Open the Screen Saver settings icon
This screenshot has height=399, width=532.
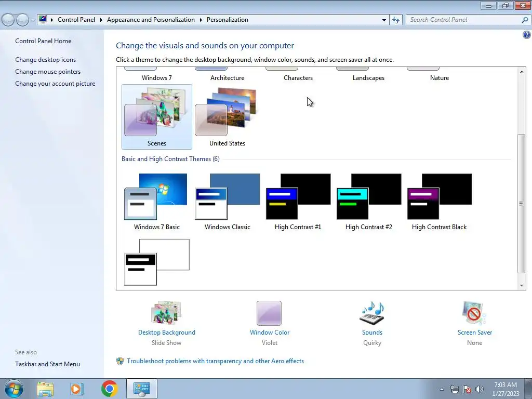pos(474,313)
